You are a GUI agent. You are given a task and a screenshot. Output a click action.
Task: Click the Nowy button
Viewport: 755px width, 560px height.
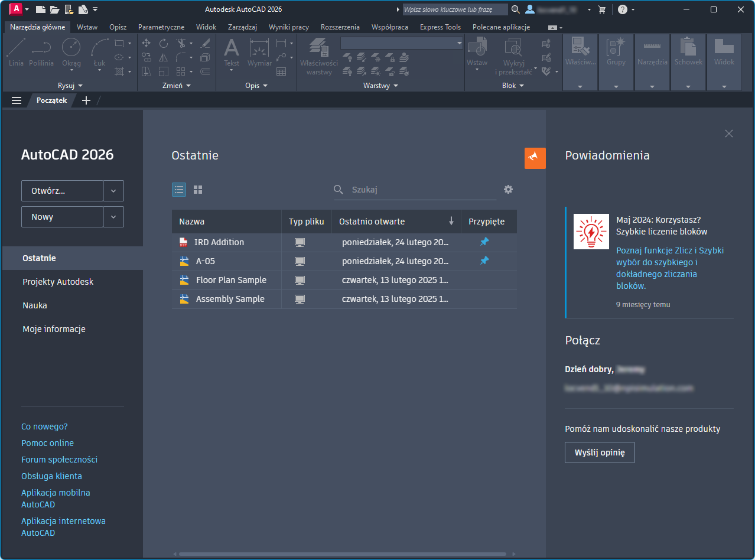[x=62, y=217]
